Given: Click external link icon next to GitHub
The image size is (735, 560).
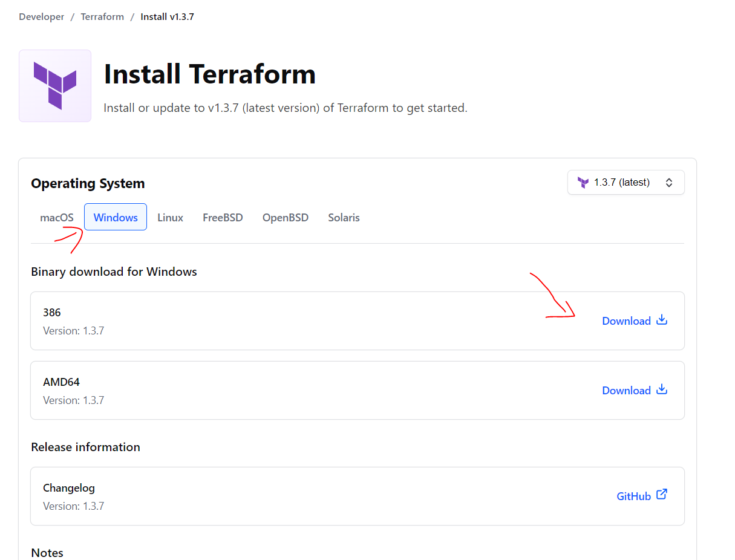Looking at the screenshot, I should pyautogui.click(x=662, y=495).
